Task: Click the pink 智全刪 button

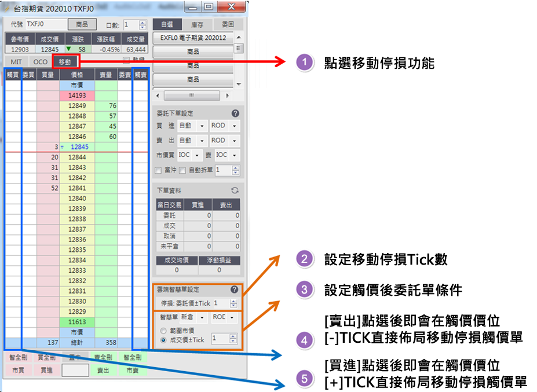Action: click(x=18, y=357)
